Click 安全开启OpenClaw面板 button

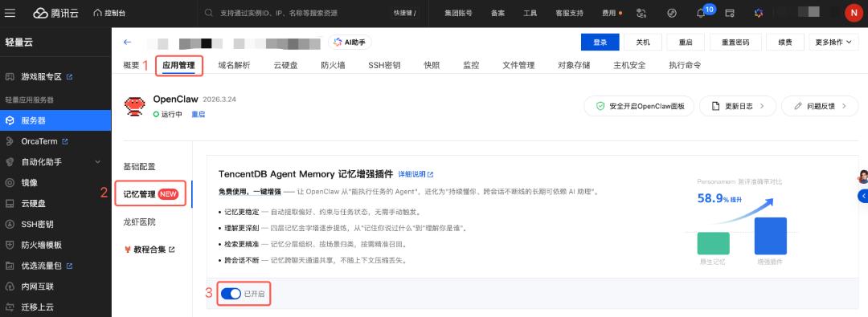tap(640, 106)
